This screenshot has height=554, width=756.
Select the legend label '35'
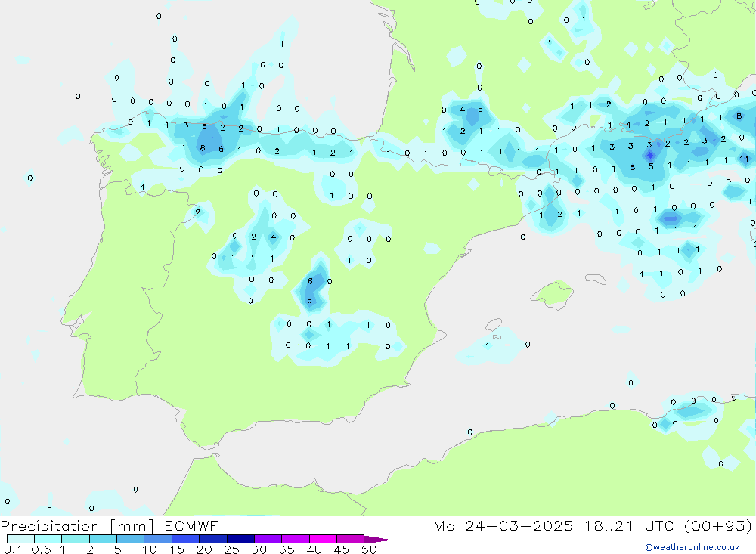tap(287, 549)
